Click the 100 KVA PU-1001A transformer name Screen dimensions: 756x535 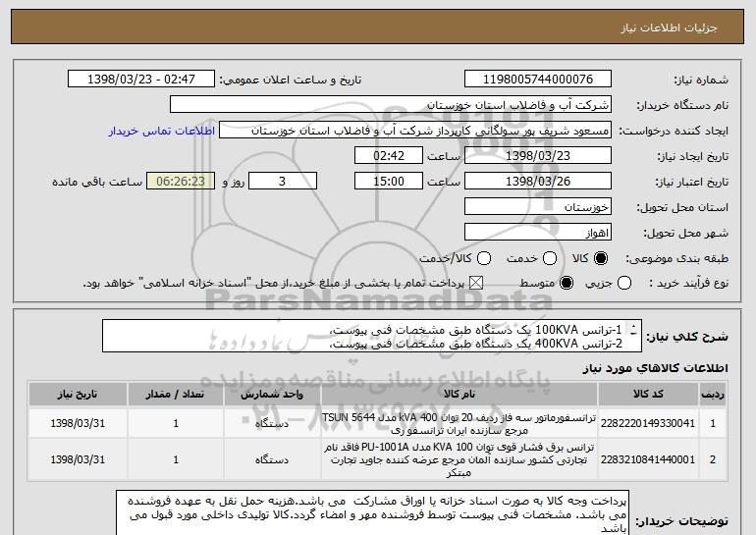459,459
